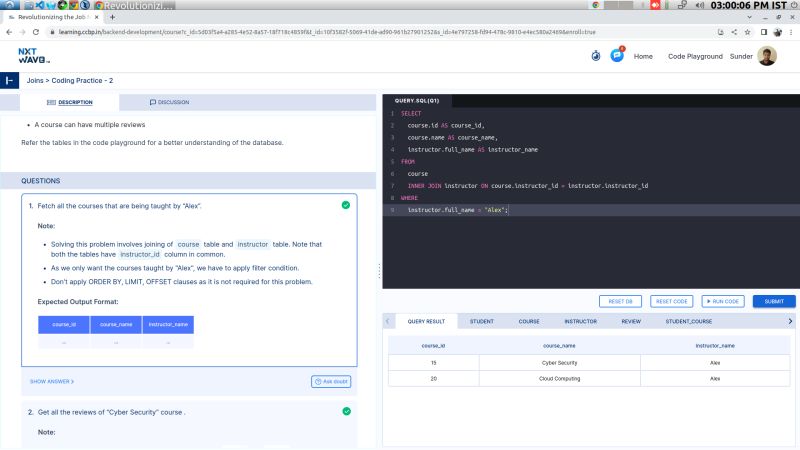
Task: Open the tab search dropdown chevron in Chrome
Action: coord(749,17)
